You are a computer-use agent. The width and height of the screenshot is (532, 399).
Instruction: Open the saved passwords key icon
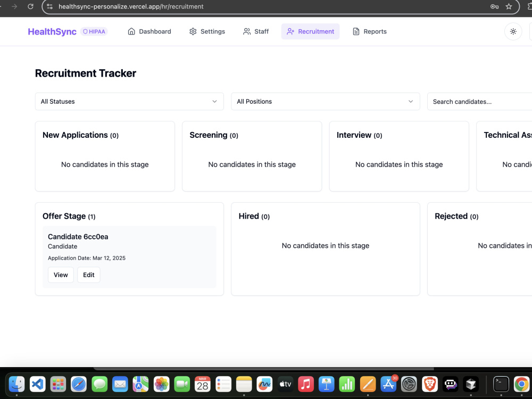coord(494,6)
